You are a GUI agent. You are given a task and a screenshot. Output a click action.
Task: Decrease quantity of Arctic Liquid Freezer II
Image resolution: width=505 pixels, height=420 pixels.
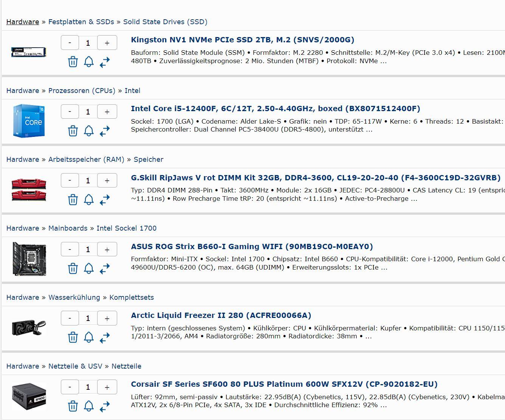tap(70, 318)
